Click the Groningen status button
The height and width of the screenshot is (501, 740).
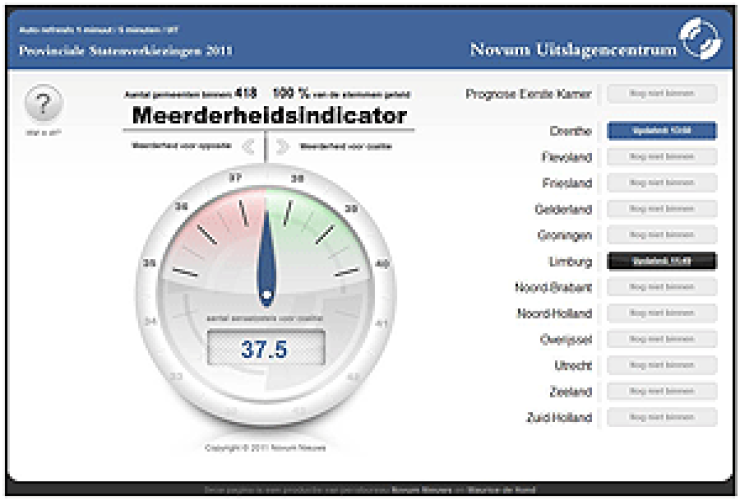[662, 235]
